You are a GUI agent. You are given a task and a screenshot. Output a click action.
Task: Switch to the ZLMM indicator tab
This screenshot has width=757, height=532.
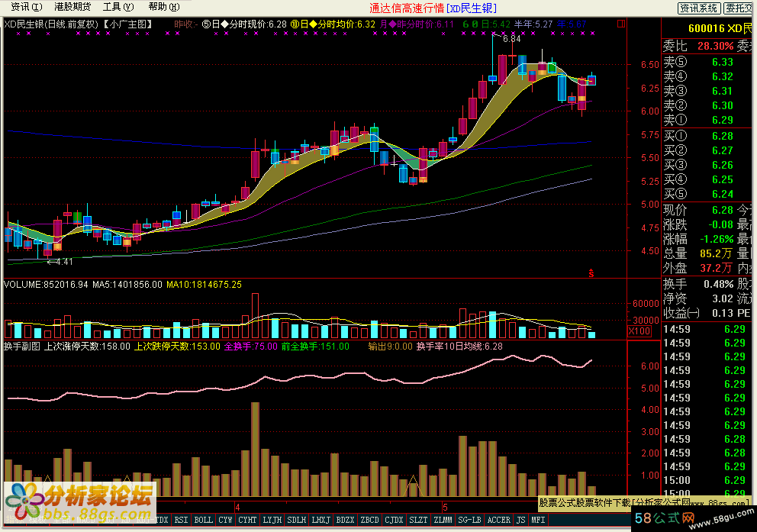(443, 520)
